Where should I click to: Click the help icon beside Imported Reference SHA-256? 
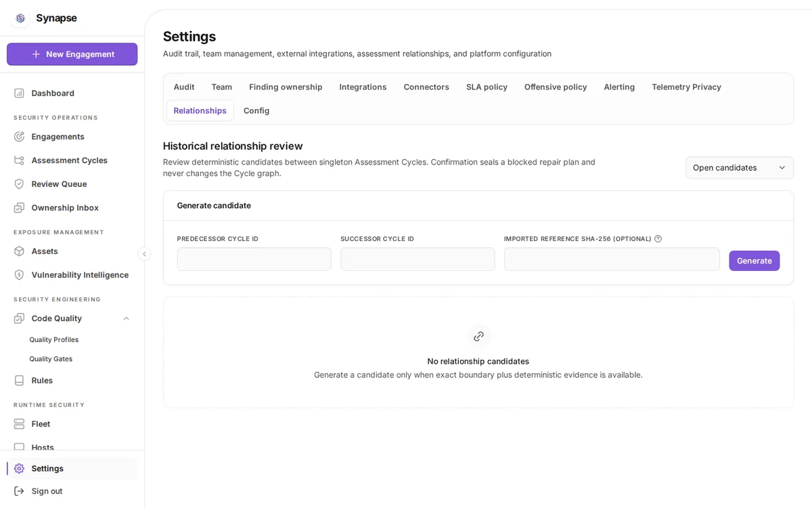tap(658, 238)
